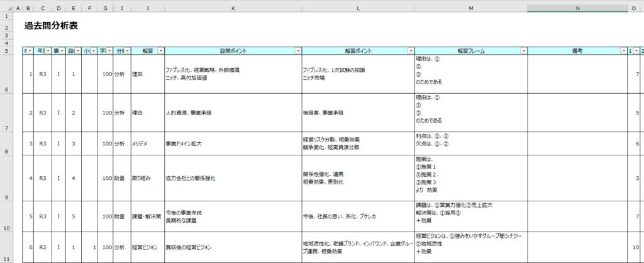Select column L header
The width and height of the screenshot is (644, 263).
click(358, 8)
